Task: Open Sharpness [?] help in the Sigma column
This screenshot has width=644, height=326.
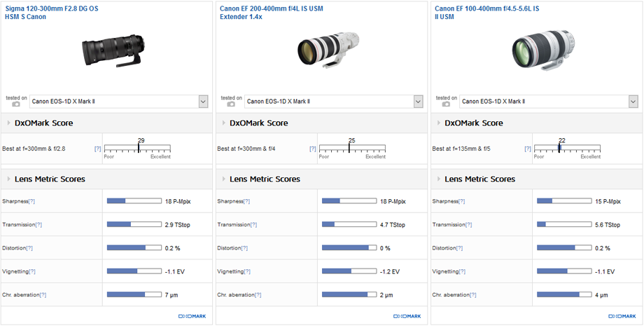Action: 31,201
